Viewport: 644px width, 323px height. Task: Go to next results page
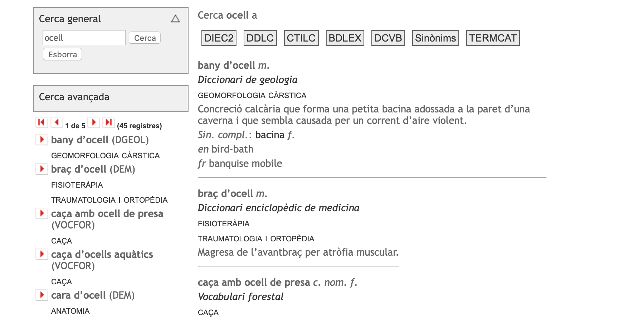tap(94, 122)
